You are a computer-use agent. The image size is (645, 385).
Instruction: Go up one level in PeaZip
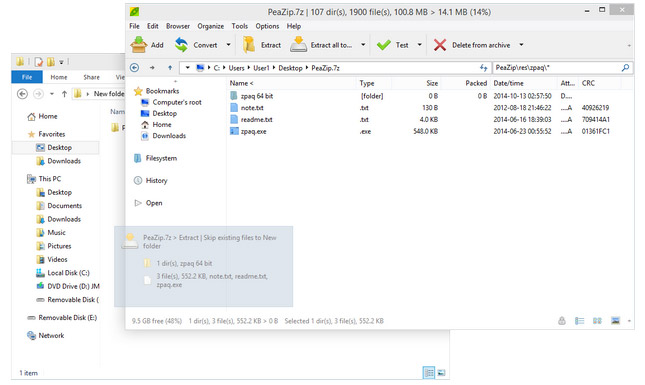point(170,67)
